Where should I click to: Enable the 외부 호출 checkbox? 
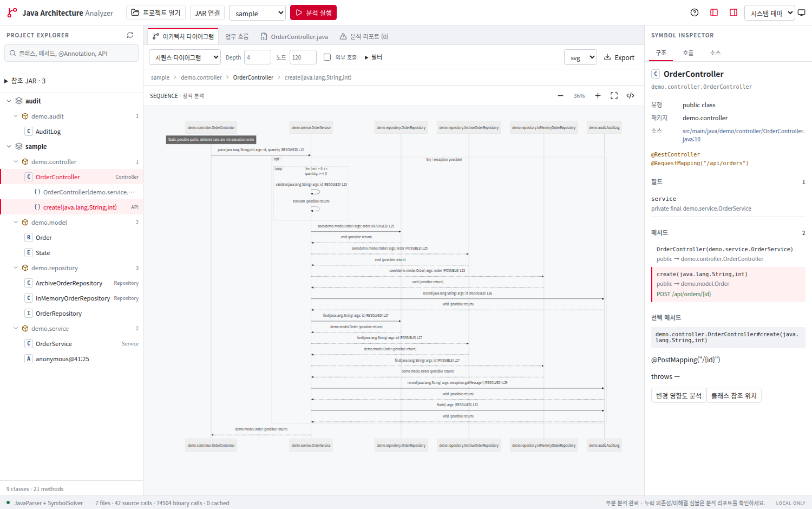pos(327,57)
